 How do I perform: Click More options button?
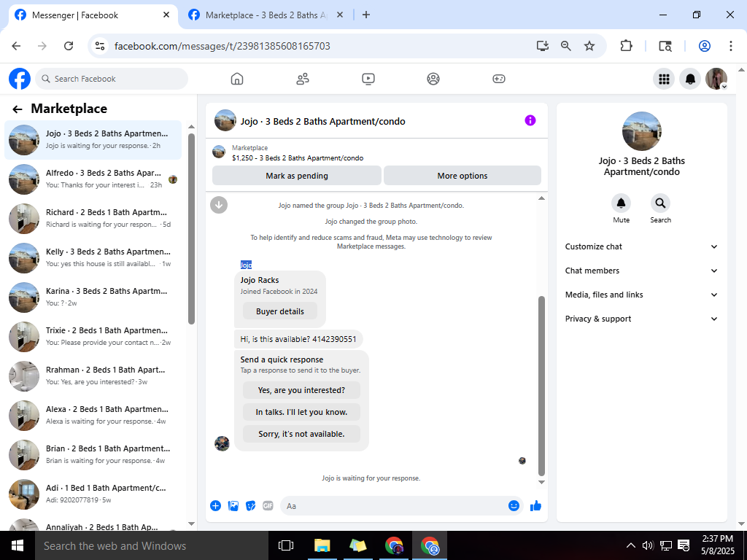[462, 176]
